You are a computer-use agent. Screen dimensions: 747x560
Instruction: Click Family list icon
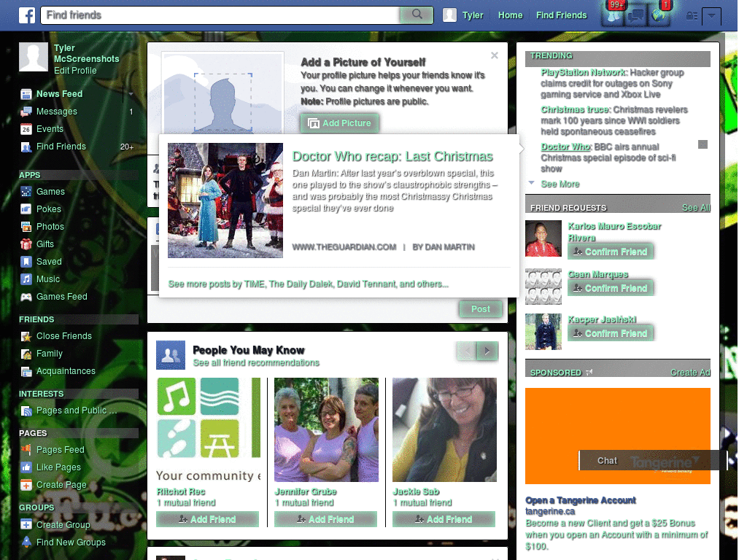[26, 354]
